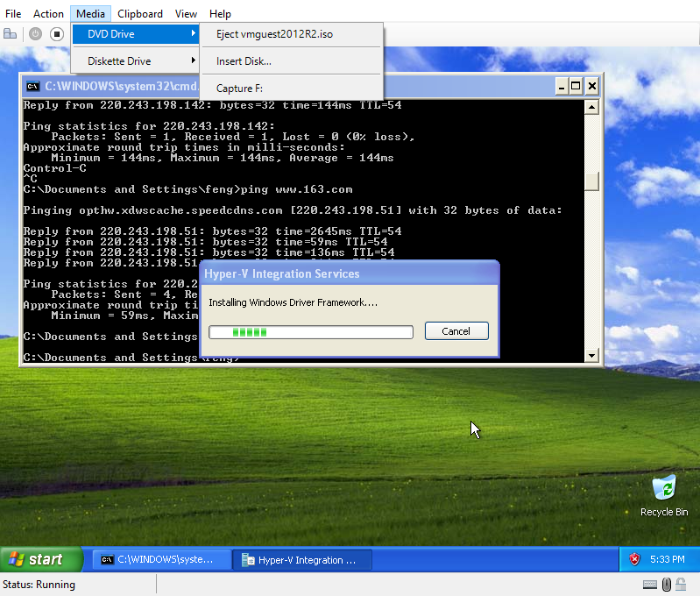Image resolution: width=700 pixels, height=596 pixels.
Task: Select Eject vmguest2012R2.iso
Action: coord(274,34)
